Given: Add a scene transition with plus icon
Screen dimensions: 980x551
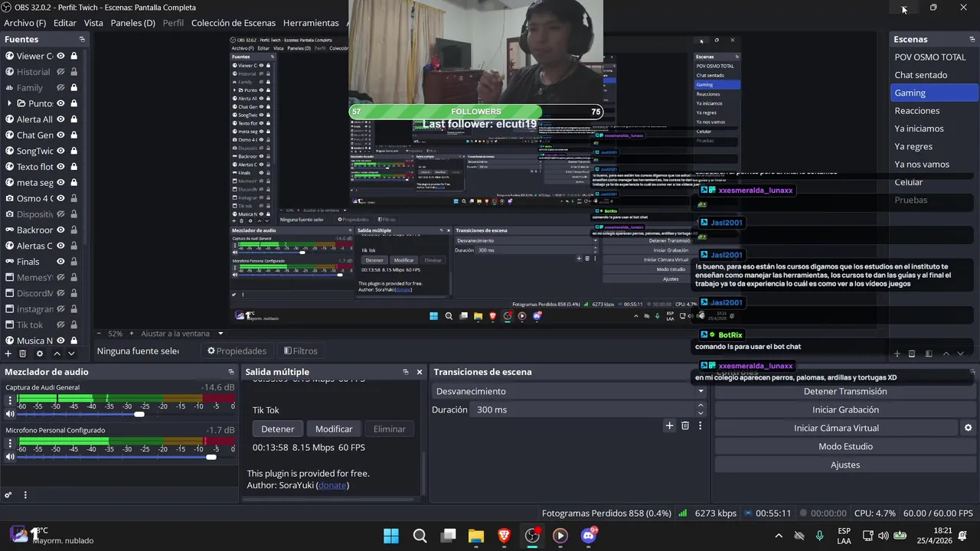Looking at the screenshot, I should tap(669, 425).
